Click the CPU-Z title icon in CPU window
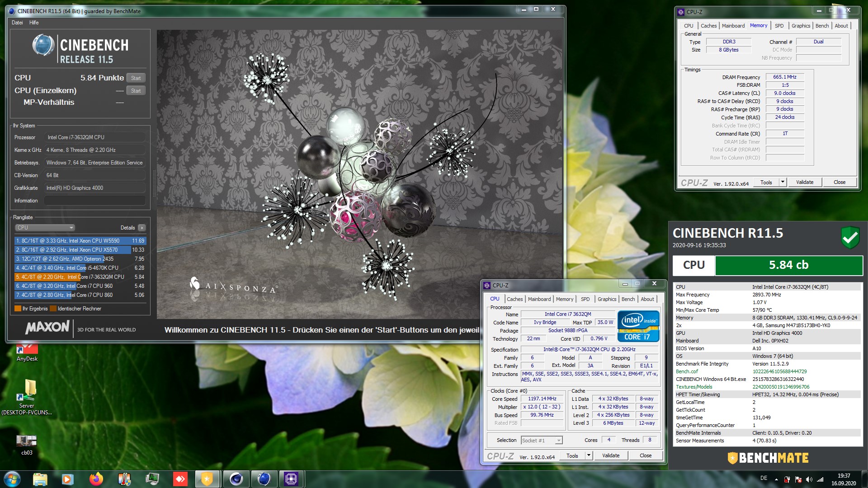This screenshot has height=488, width=868. point(487,286)
